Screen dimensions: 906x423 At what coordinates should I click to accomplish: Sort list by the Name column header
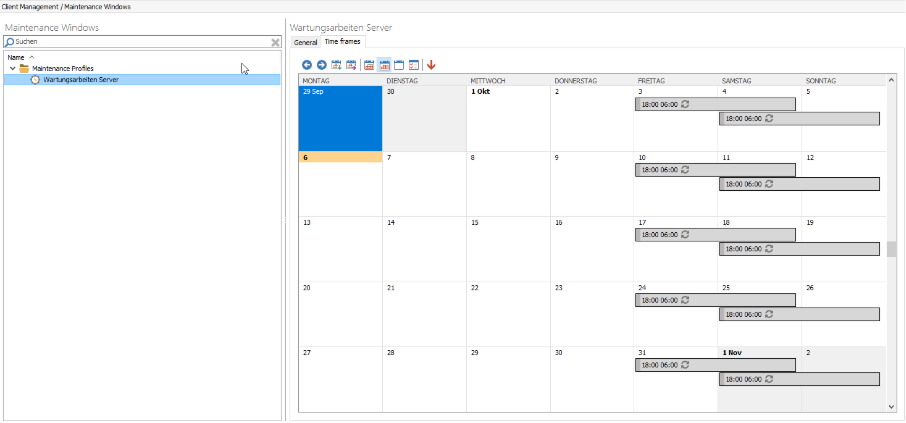[x=16, y=57]
